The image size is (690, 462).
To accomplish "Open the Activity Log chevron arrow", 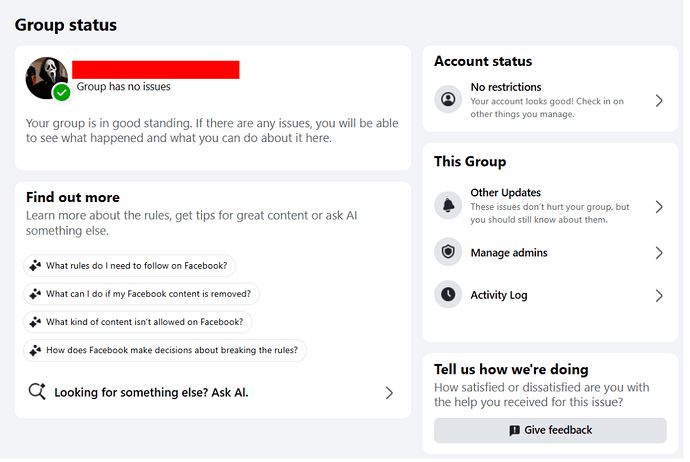I will tap(659, 296).
